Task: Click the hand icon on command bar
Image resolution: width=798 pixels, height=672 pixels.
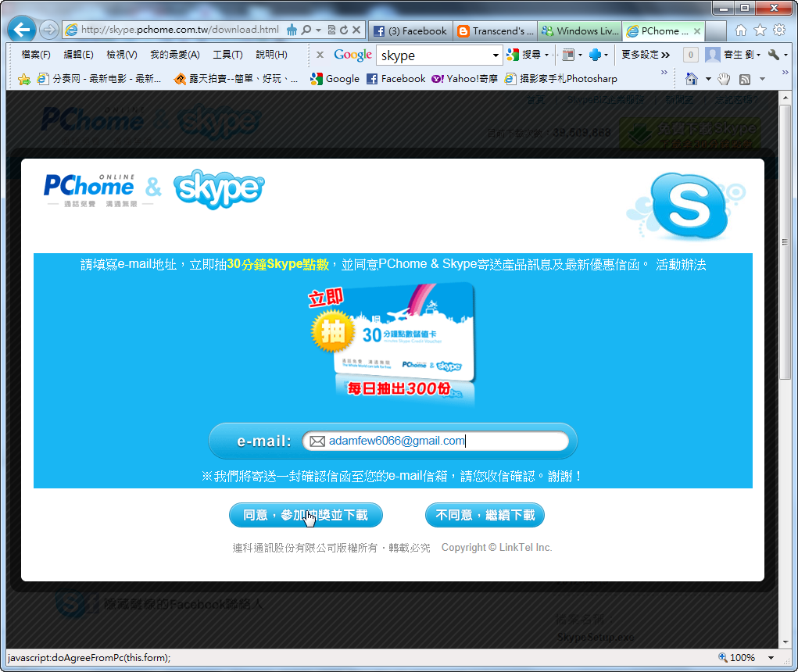Action: (724, 79)
